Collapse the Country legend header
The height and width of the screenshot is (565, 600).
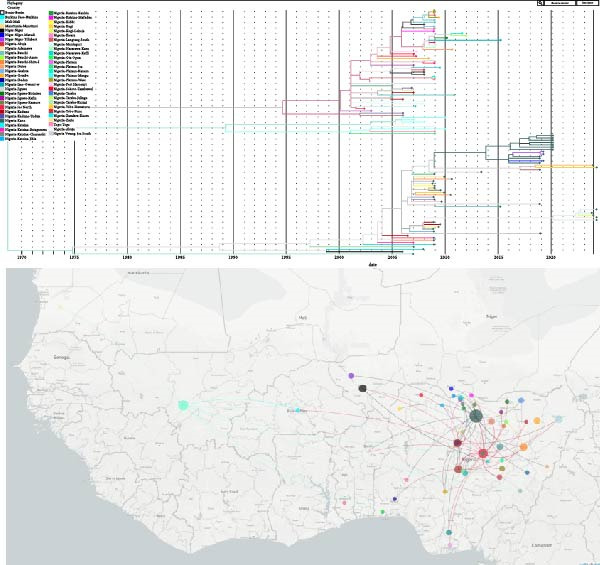14,7
